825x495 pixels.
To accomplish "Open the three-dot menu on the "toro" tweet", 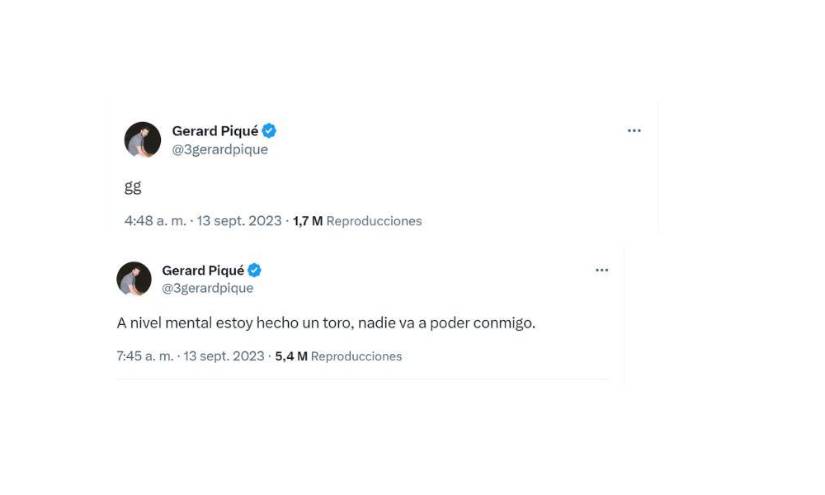I will pos(602,271).
